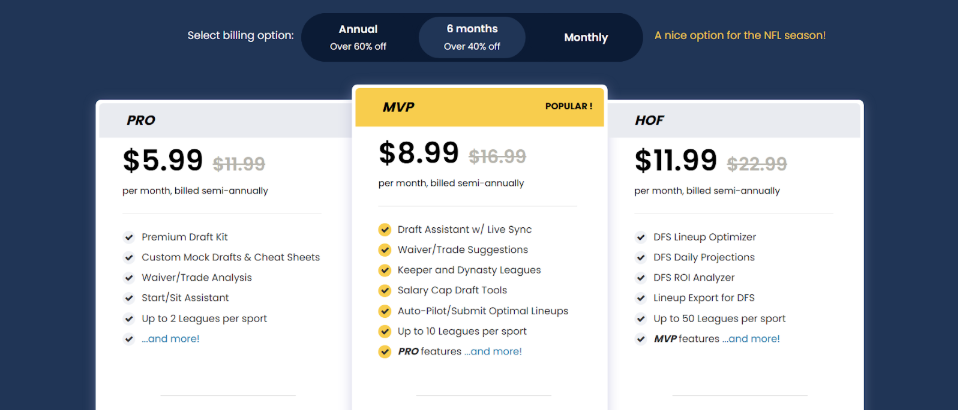The height and width of the screenshot is (410, 958).
Task: Click checkmark beside DFS Lineup Optimizer
Action: click(640, 237)
